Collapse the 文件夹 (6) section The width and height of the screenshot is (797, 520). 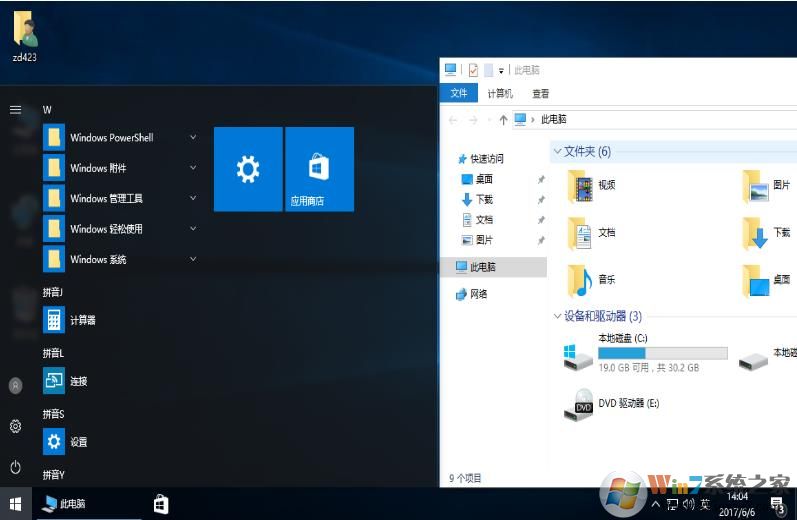[x=558, y=151]
